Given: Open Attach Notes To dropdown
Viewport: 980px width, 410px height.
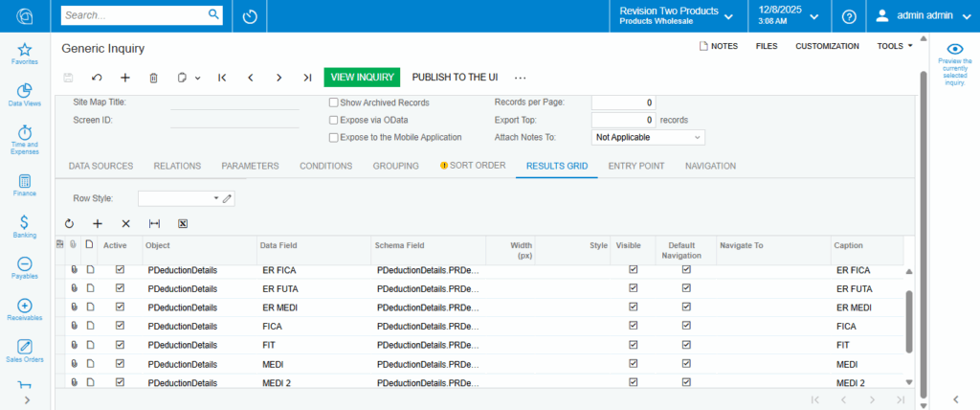Looking at the screenshot, I should point(648,137).
